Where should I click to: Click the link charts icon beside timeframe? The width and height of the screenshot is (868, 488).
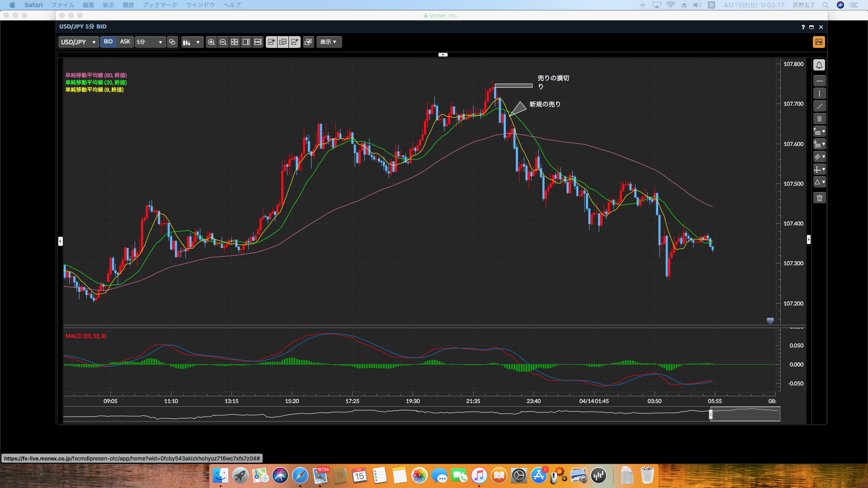tap(172, 42)
